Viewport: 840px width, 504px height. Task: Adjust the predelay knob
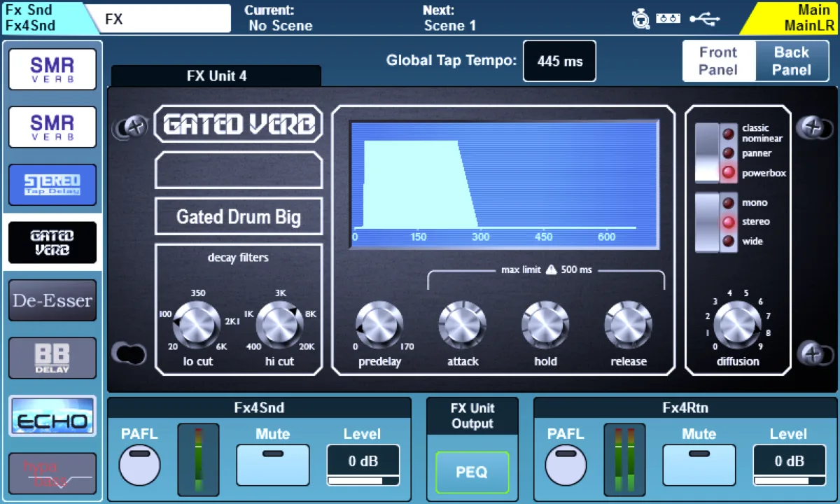pos(380,325)
